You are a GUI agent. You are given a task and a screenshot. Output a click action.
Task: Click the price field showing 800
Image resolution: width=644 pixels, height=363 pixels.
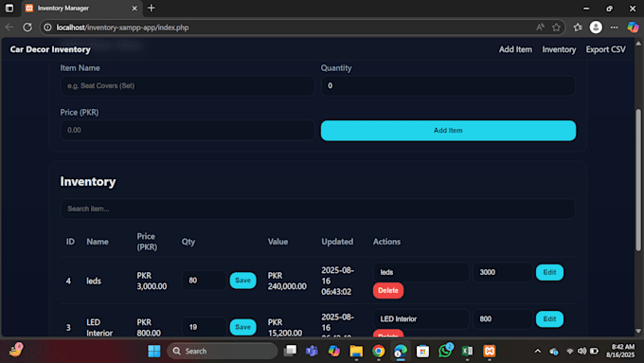(x=502, y=319)
